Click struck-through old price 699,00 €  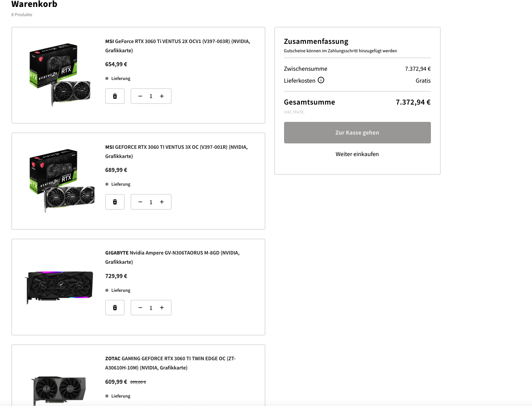tap(138, 382)
